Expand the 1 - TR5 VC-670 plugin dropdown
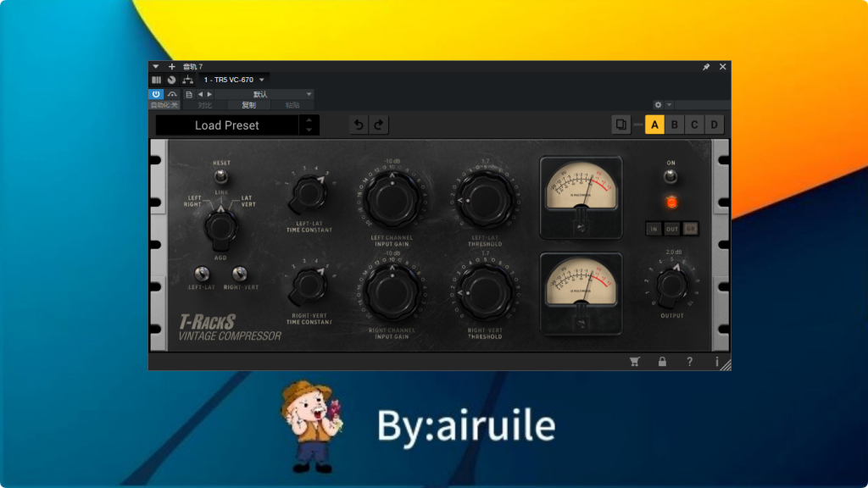The image size is (868, 488). coord(234,80)
